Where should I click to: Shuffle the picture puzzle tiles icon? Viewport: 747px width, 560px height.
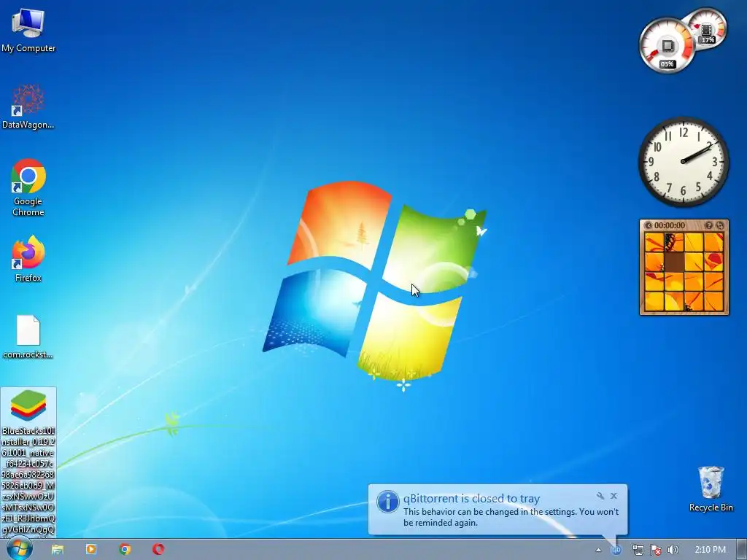719,225
